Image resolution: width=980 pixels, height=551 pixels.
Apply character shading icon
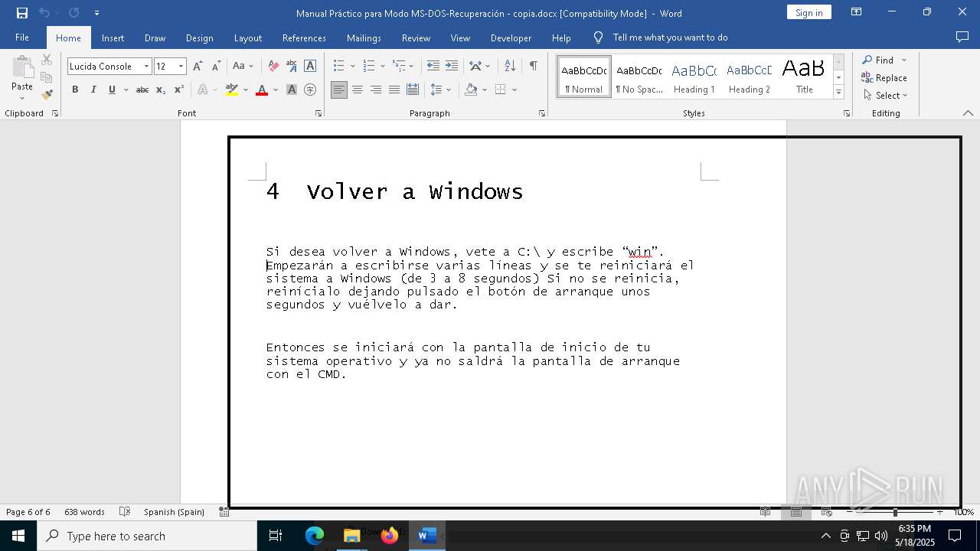(292, 90)
